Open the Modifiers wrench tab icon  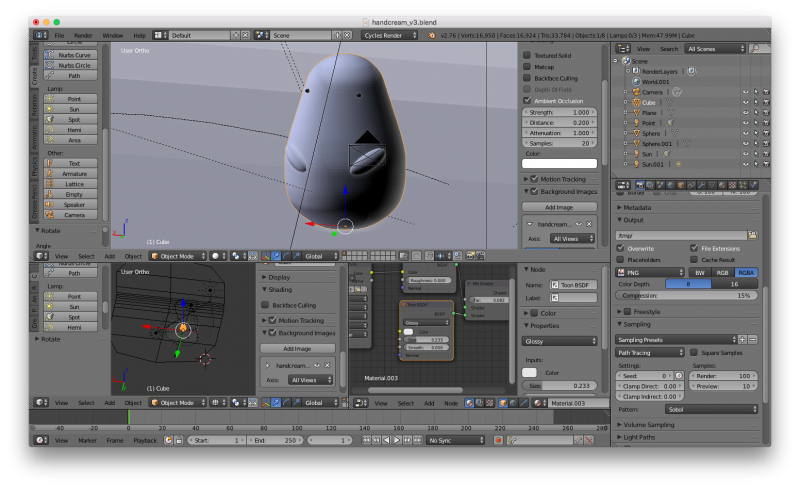(x=702, y=185)
